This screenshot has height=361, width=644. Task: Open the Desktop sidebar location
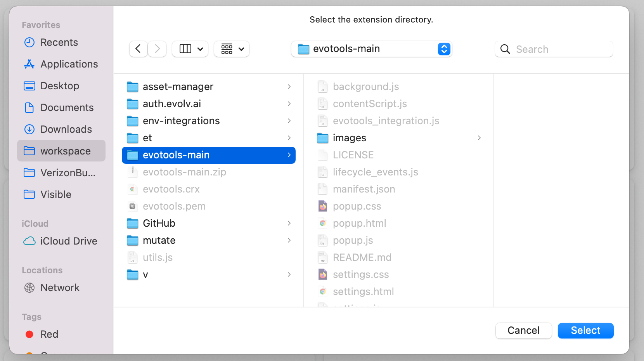pos(60,86)
